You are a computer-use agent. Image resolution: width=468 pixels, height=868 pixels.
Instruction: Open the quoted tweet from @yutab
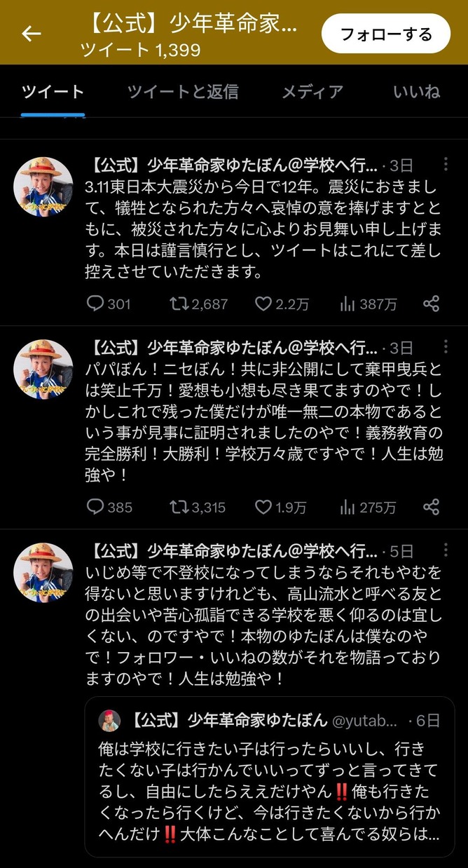click(x=270, y=777)
